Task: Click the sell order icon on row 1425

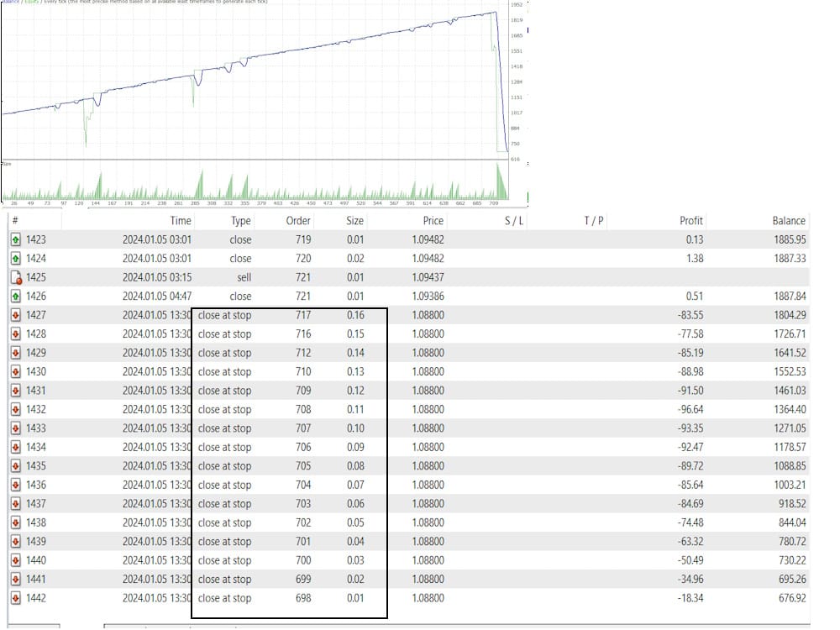Action: click(16, 277)
